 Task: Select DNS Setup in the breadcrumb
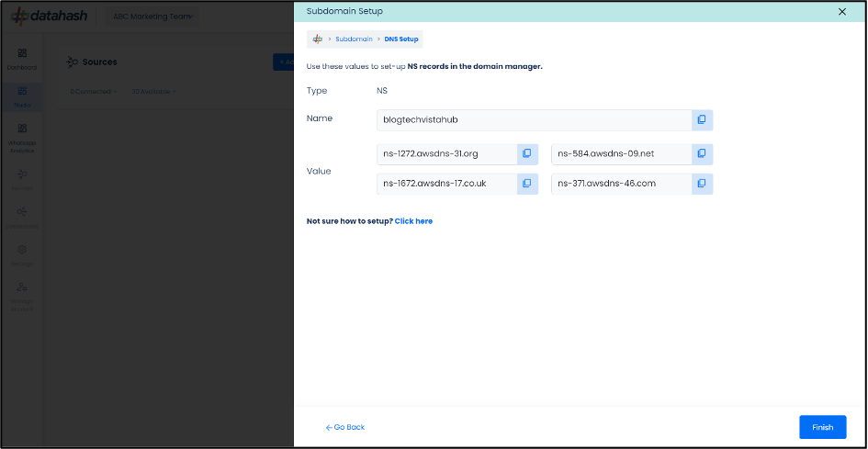pos(400,39)
